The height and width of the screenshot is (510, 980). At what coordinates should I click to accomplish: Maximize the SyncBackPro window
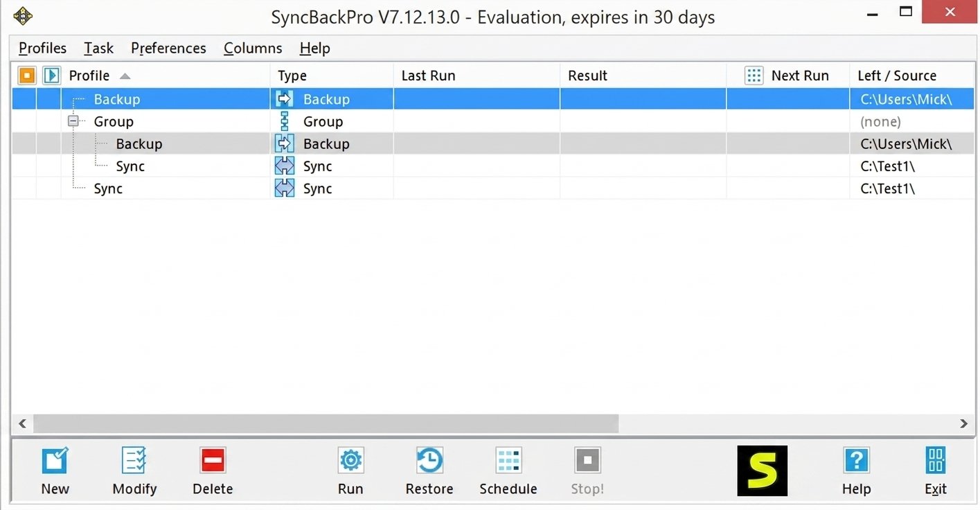click(x=905, y=11)
